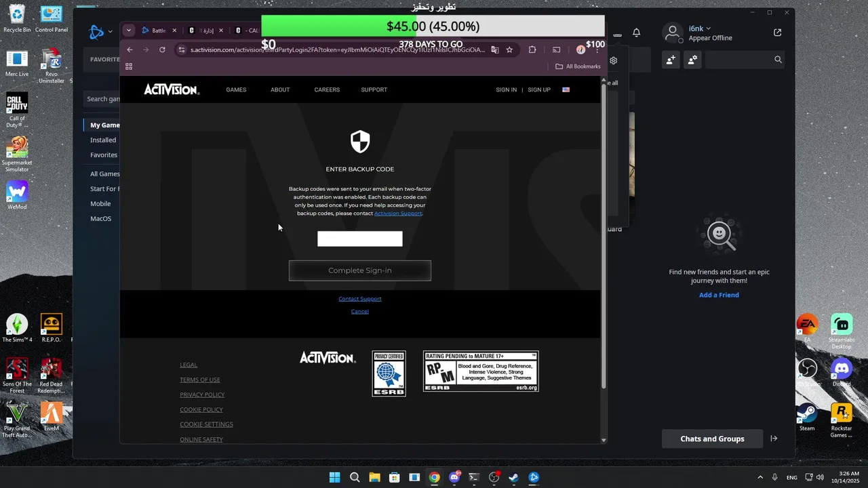Open Battle.net logo dropdown menu
This screenshot has height=488, width=868.
100,31
